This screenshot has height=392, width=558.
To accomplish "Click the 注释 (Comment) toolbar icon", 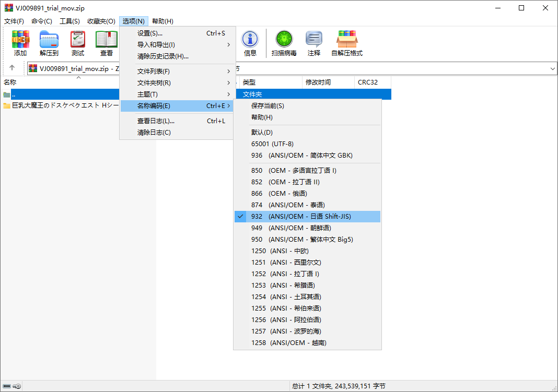I will point(314,43).
